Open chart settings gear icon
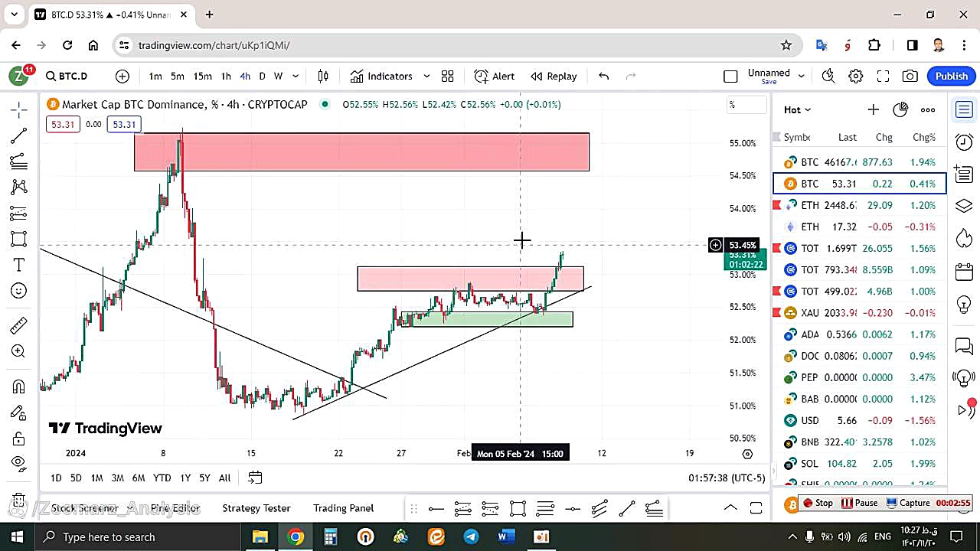 click(x=856, y=76)
